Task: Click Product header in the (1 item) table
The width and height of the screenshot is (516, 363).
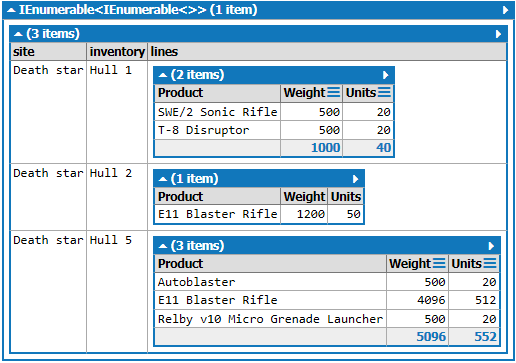Action: [x=218, y=197]
